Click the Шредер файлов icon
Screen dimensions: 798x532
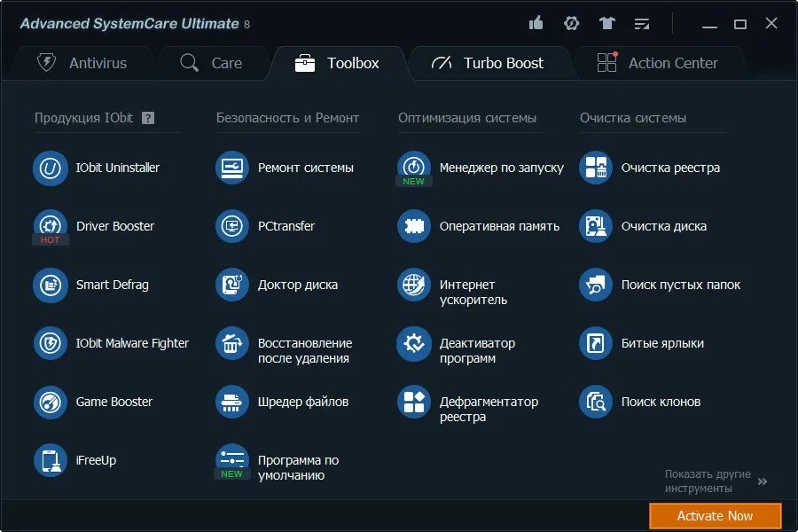point(232,403)
